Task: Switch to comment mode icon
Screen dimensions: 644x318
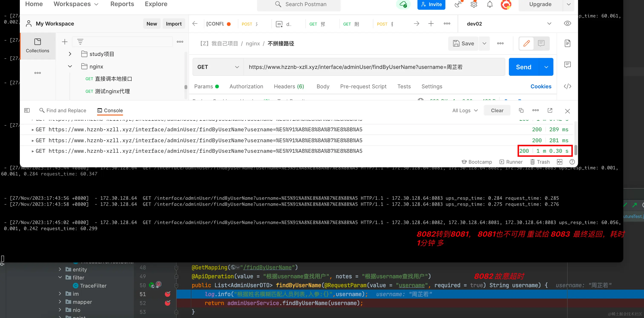Action: (541, 43)
